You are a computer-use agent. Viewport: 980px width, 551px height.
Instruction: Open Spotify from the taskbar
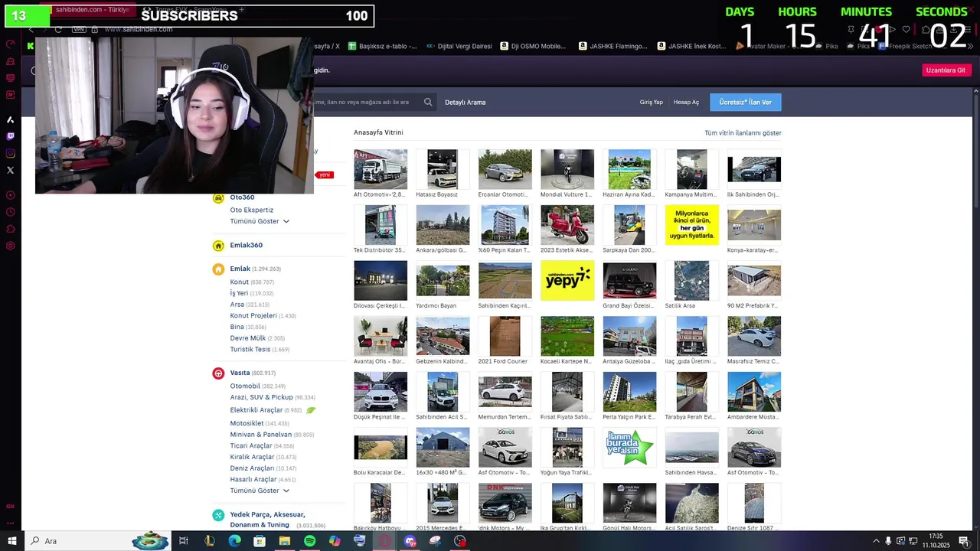(309, 541)
